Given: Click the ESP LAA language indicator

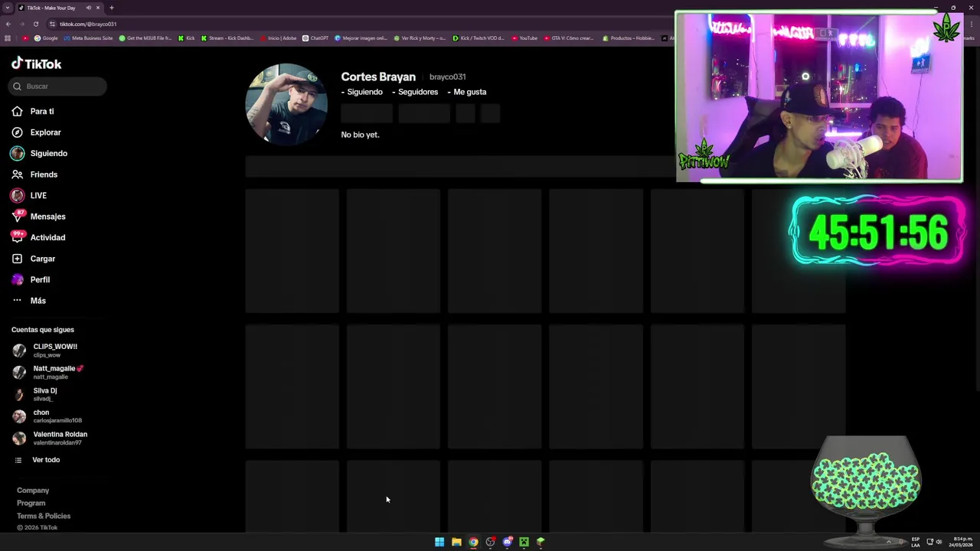Looking at the screenshot, I should (916, 542).
